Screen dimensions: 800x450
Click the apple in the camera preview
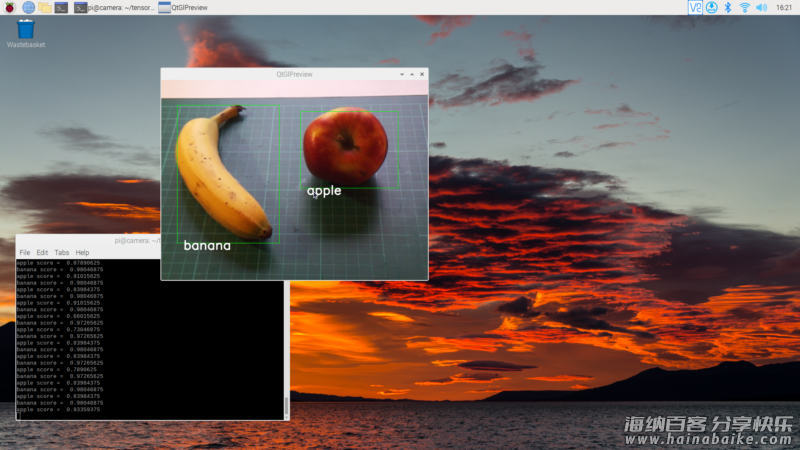(345, 145)
